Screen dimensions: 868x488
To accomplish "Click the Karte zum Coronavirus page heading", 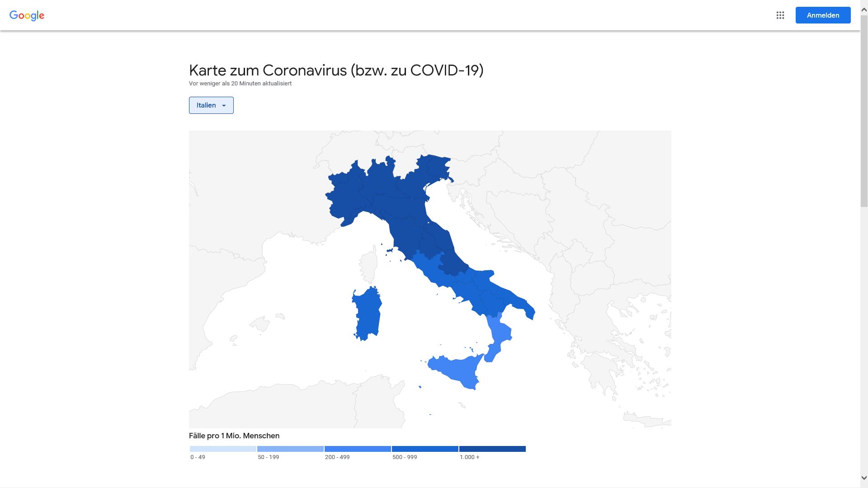I will (x=336, y=70).
